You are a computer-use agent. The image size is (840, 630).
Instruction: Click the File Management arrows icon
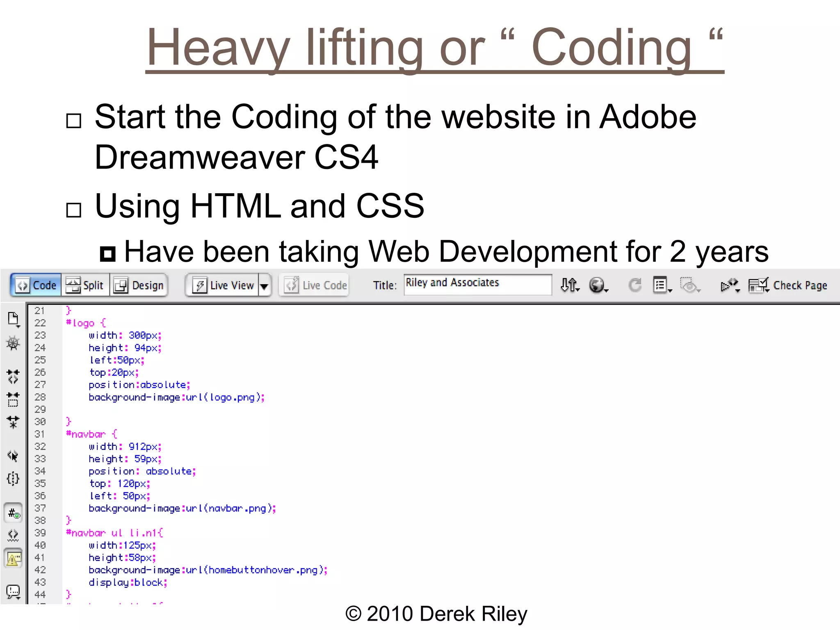point(570,285)
